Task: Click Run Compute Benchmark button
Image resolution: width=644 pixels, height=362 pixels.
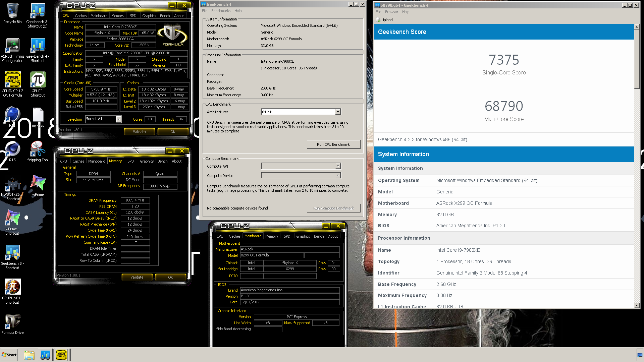Action: point(333,208)
